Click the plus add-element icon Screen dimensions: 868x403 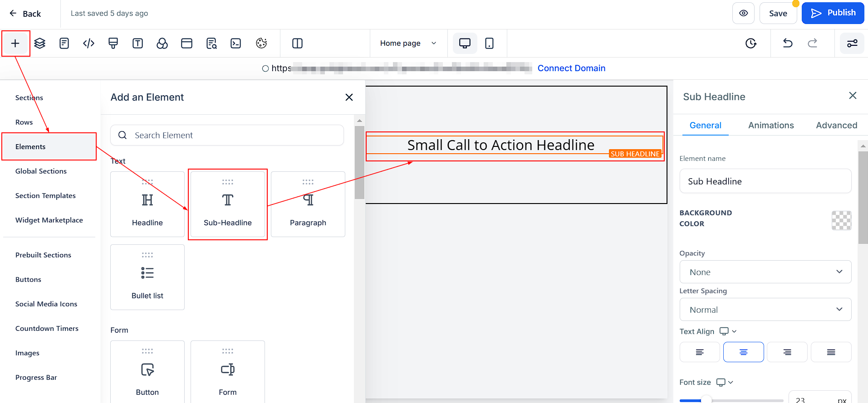pos(15,44)
